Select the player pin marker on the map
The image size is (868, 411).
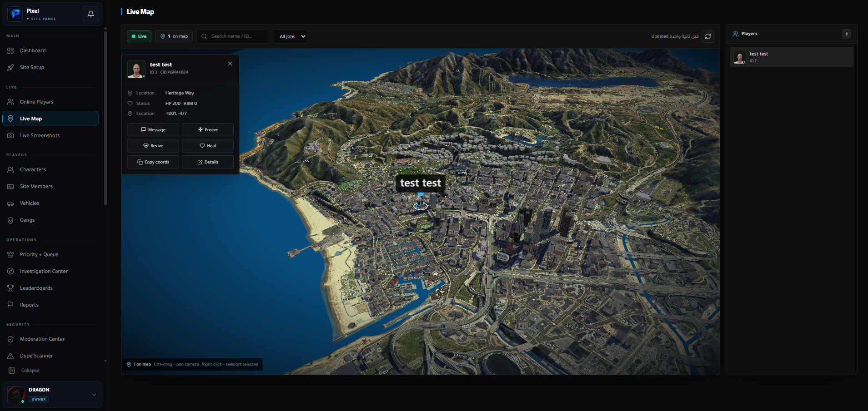[421, 201]
